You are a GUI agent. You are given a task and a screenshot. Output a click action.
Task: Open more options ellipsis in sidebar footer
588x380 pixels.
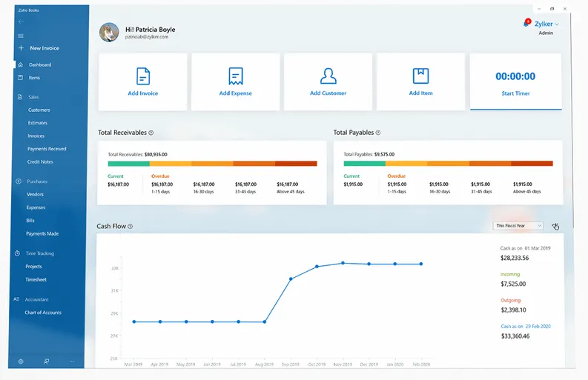tap(72, 361)
